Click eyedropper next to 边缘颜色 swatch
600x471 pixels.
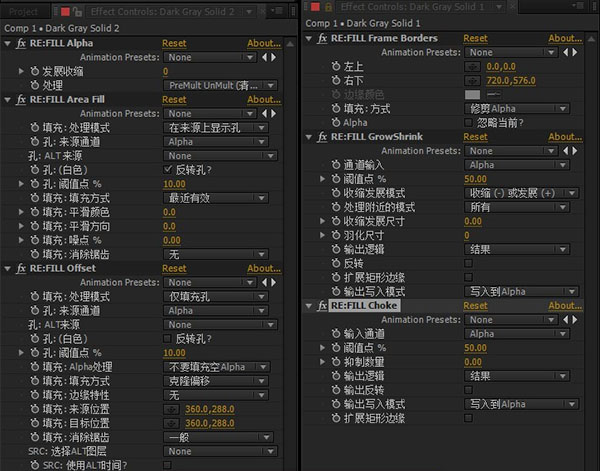click(x=494, y=94)
